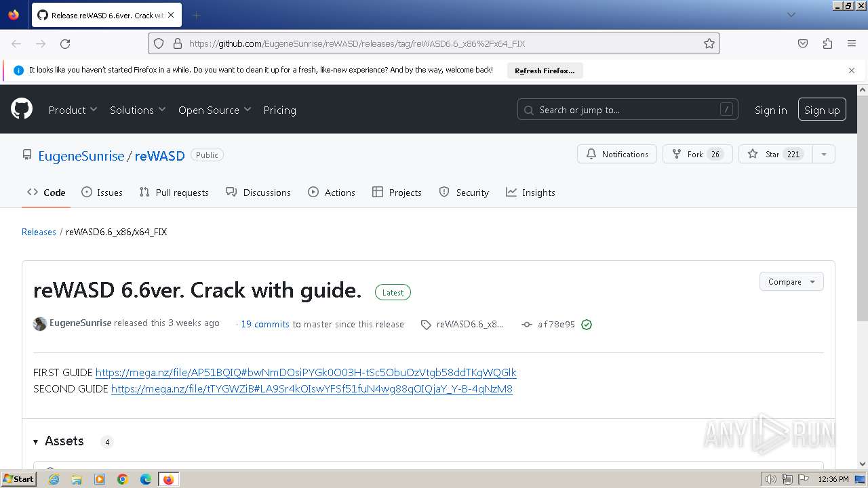Focus the Search or jump to field
The height and width of the screenshot is (488, 868).
[628, 110]
